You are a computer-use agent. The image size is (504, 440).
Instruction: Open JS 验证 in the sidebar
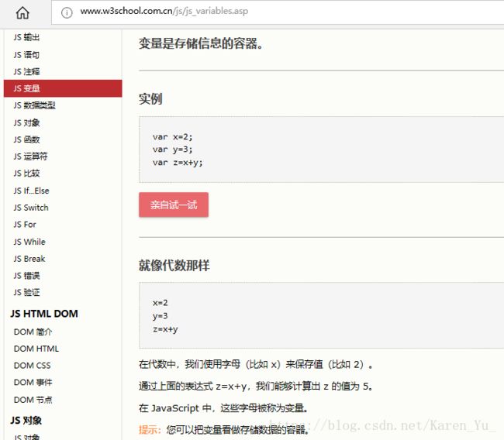coord(26,292)
